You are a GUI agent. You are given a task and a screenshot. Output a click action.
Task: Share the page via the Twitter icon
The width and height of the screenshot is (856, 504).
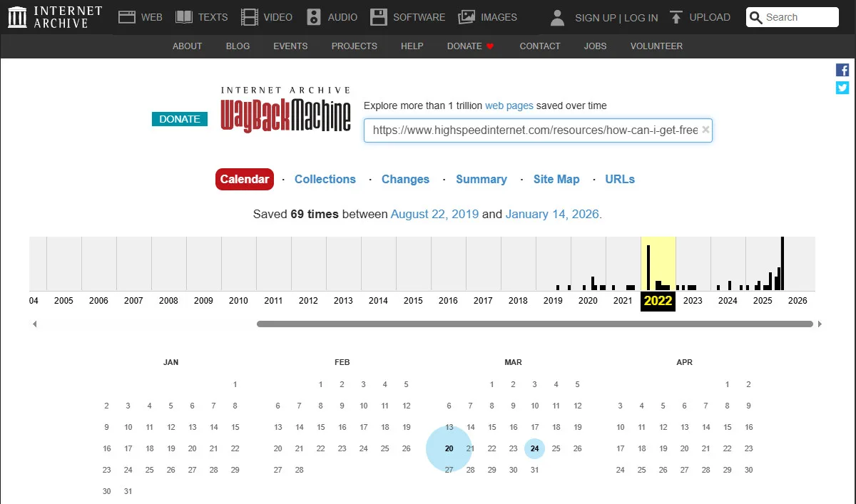[x=842, y=88]
